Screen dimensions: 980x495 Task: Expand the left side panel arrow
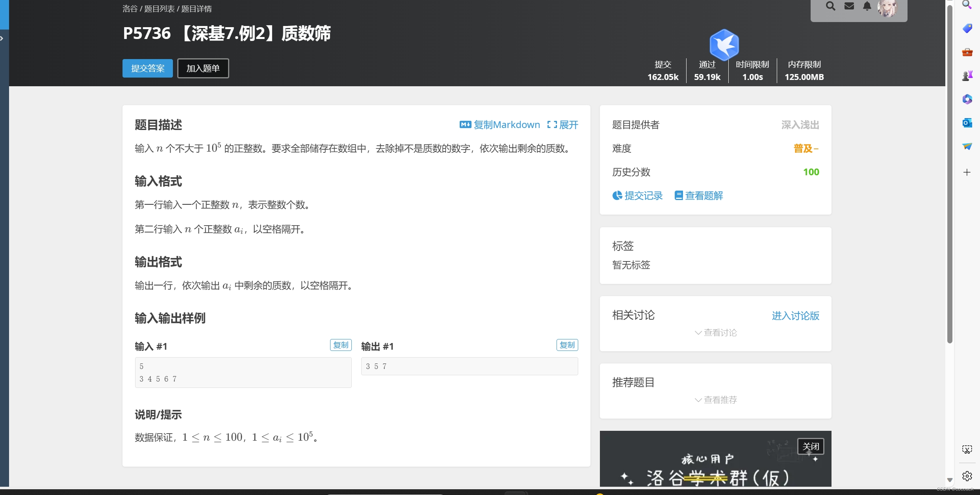(2, 38)
